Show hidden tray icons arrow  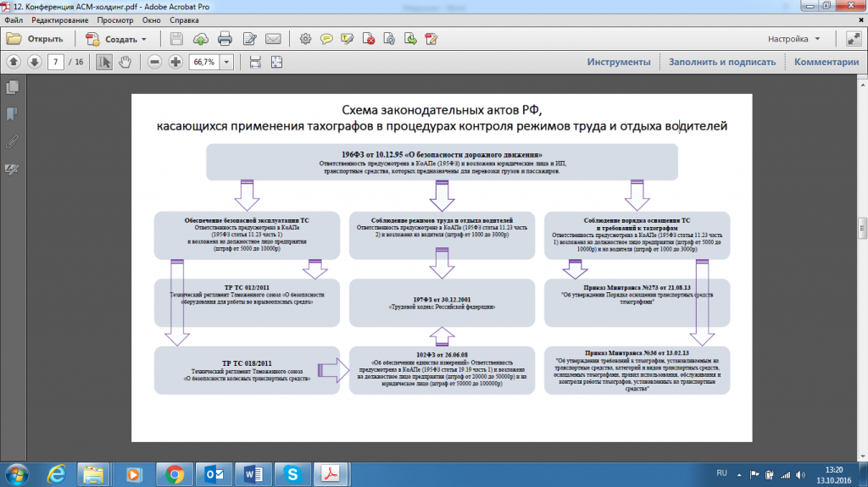click(739, 475)
